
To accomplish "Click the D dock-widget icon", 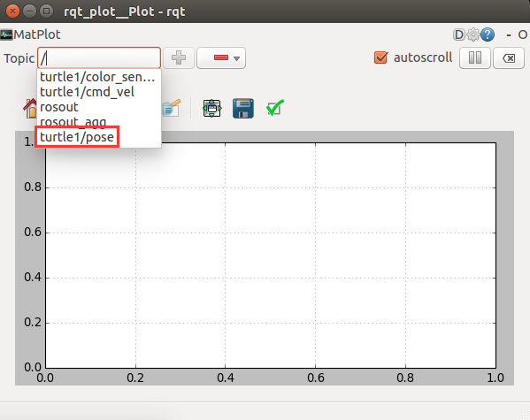I will point(459,34).
